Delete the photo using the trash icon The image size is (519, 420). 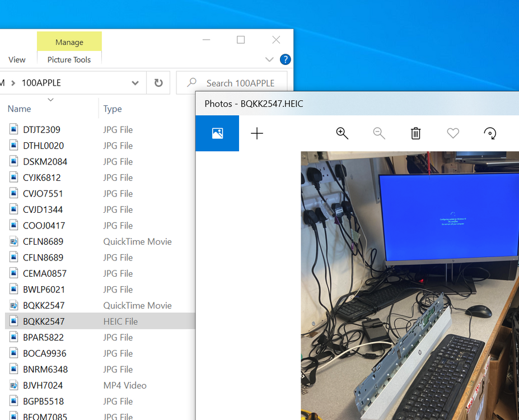(x=416, y=133)
